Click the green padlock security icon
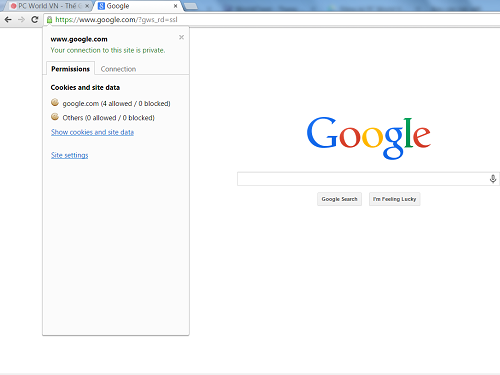The width and height of the screenshot is (500, 375). (49, 20)
